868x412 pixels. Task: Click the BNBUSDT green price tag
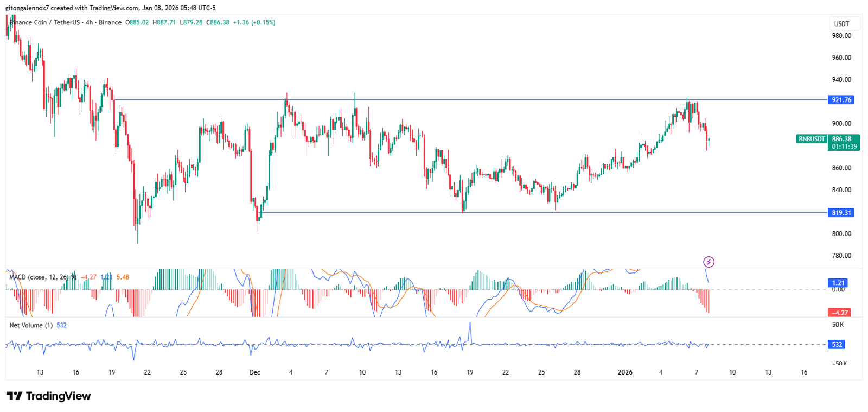(812, 139)
